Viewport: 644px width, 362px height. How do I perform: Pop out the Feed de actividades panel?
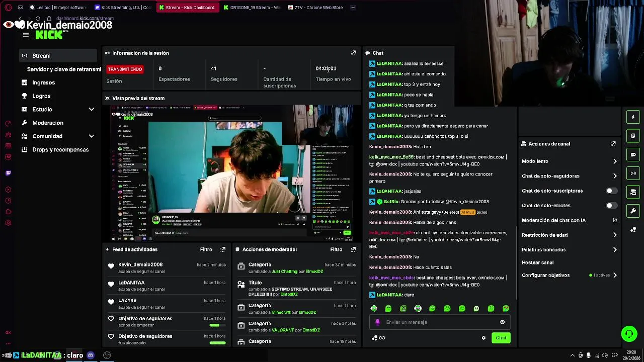(x=223, y=249)
